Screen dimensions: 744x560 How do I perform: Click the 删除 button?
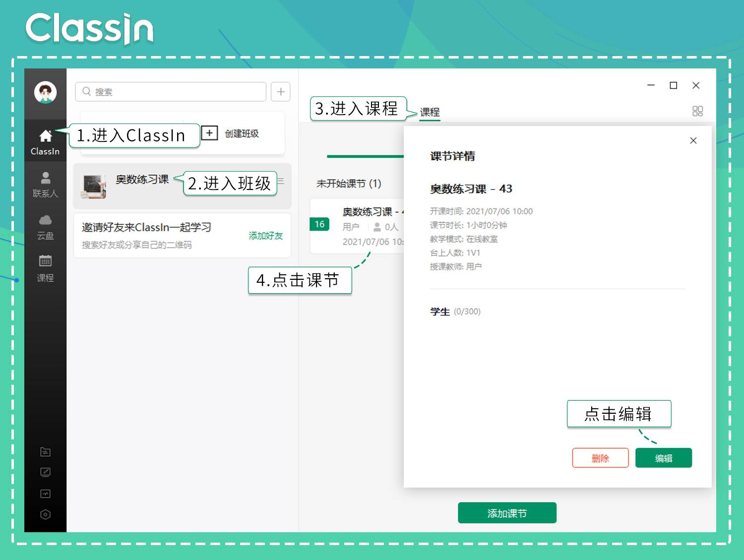[600, 458]
